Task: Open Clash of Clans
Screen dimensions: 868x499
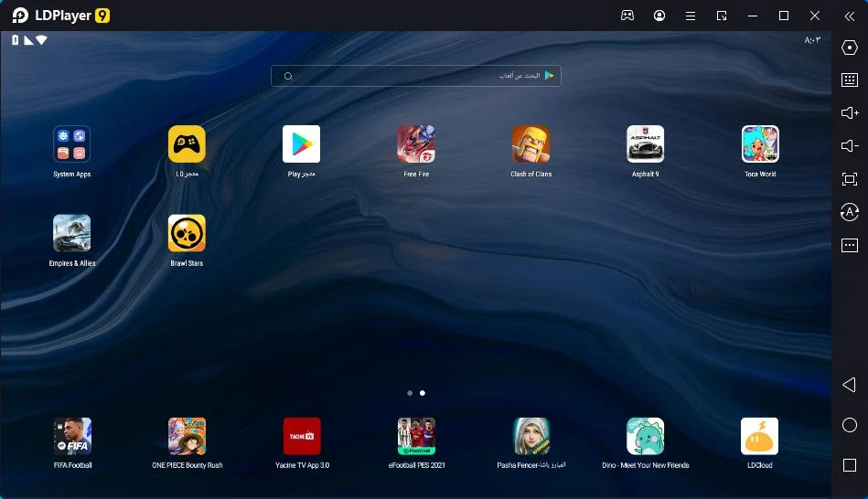Action: point(530,144)
